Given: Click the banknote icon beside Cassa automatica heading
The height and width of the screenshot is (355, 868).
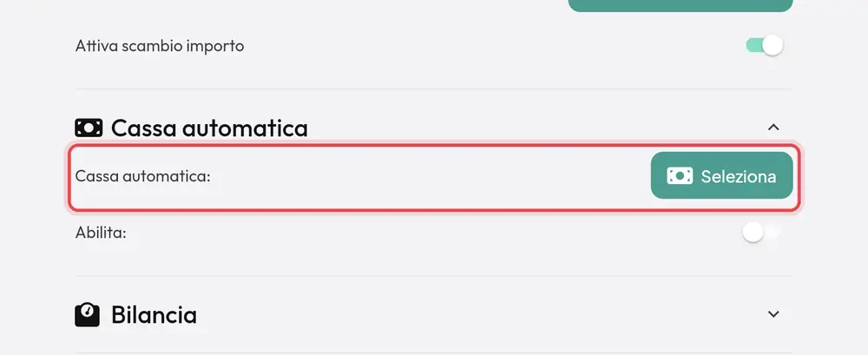Looking at the screenshot, I should tap(89, 128).
